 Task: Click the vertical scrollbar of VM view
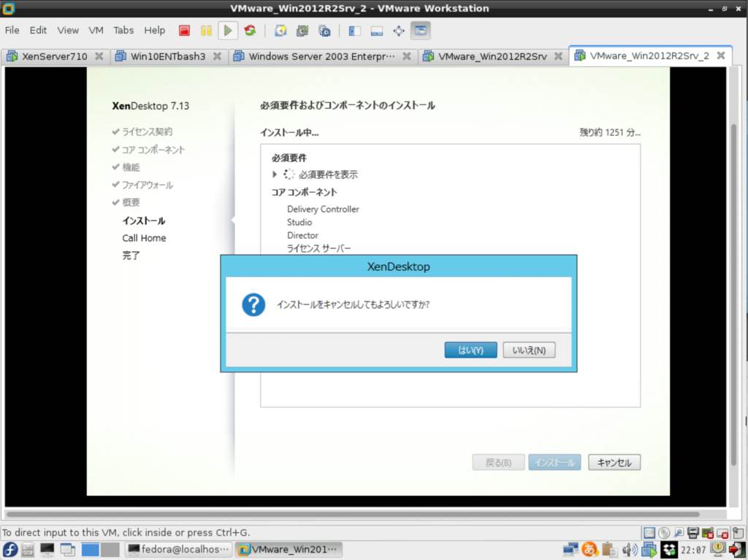pyautogui.click(x=734, y=295)
